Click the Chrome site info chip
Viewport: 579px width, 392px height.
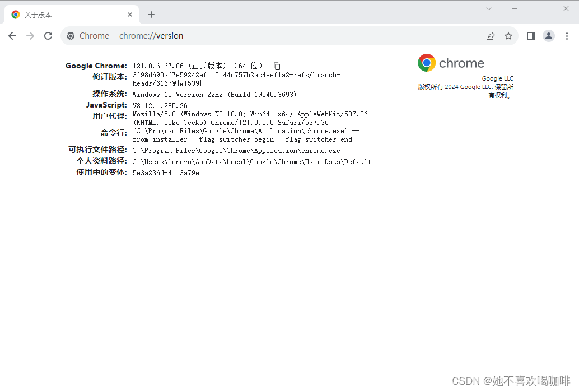click(88, 36)
